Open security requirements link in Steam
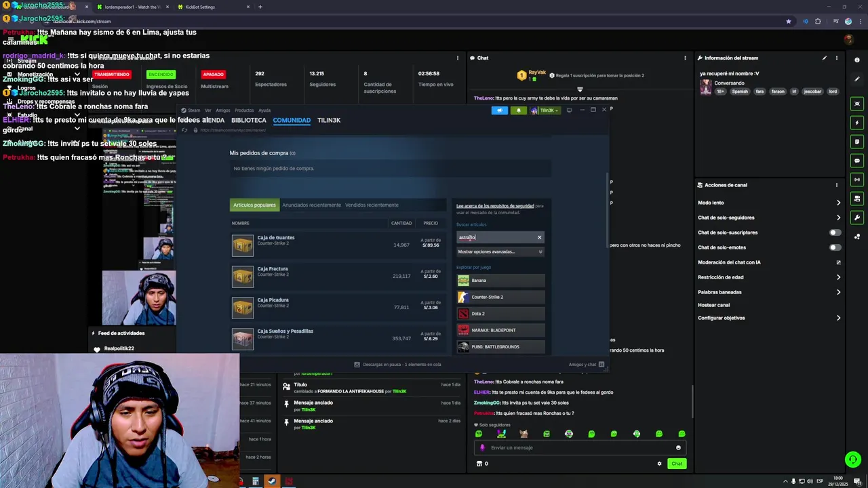The width and height of the screenshot is (868, 488). (495, 205)
